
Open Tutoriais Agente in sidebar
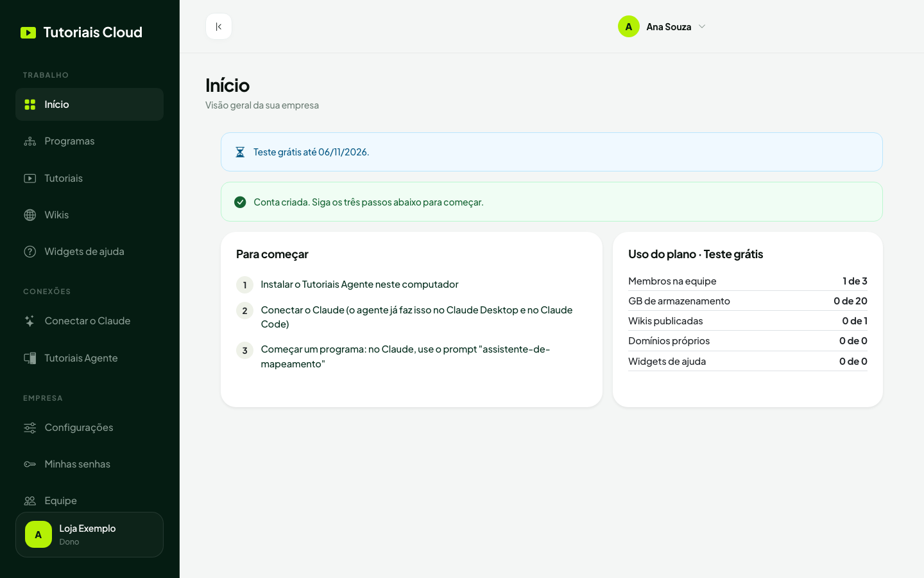(89, 358)
